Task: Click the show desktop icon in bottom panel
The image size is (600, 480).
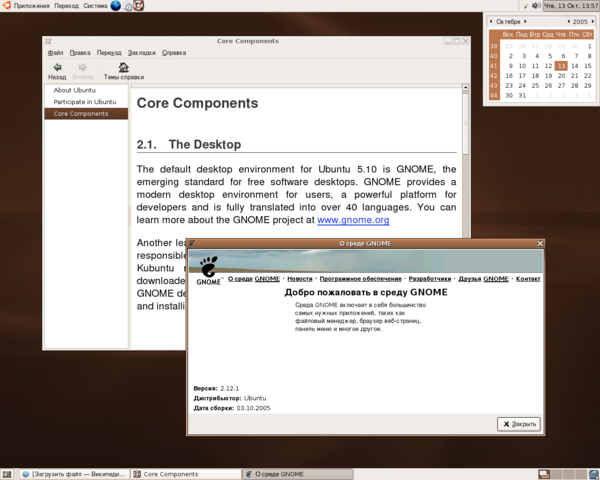Action: click(x=9, y=473)
